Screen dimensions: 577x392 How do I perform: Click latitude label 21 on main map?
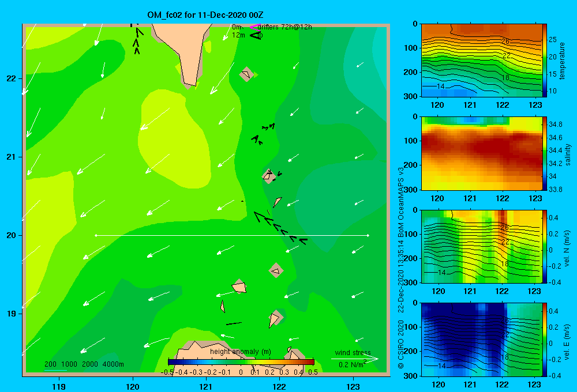click(x=12, y=157)
